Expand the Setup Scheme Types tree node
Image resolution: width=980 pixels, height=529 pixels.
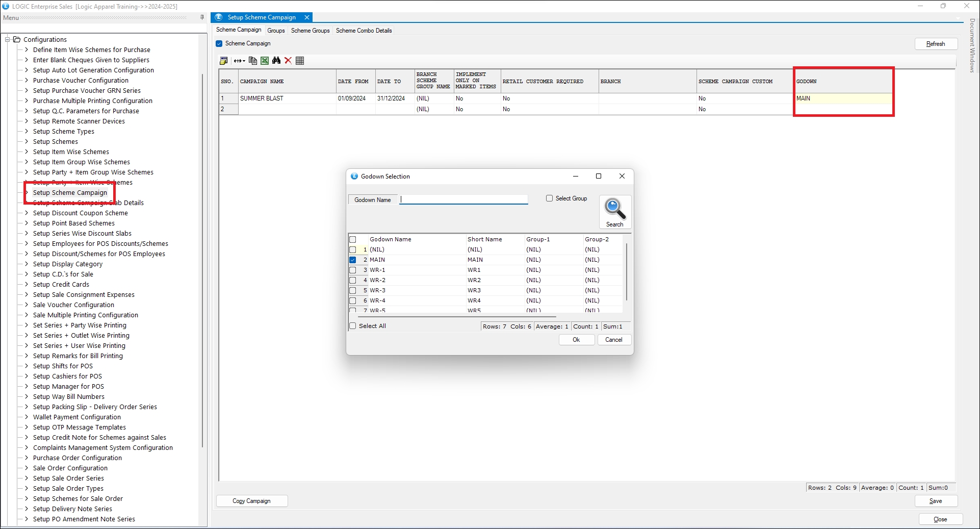click(27, 132)
